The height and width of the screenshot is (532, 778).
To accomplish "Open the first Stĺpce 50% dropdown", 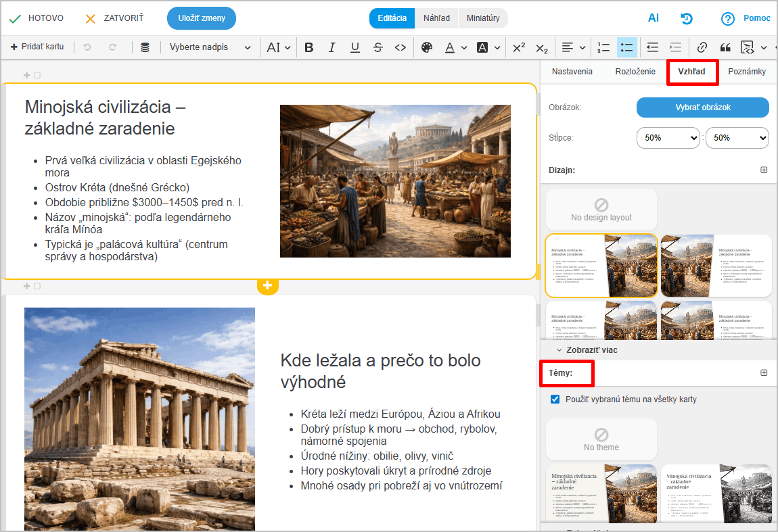I will click(x=668, y=137).
